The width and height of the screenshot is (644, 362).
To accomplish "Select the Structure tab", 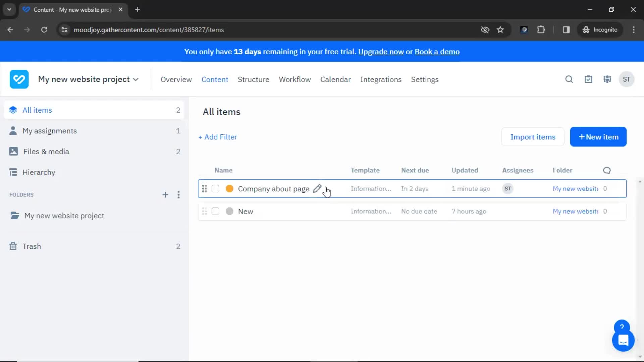I will pyautogui.click(x=254, y=79).
